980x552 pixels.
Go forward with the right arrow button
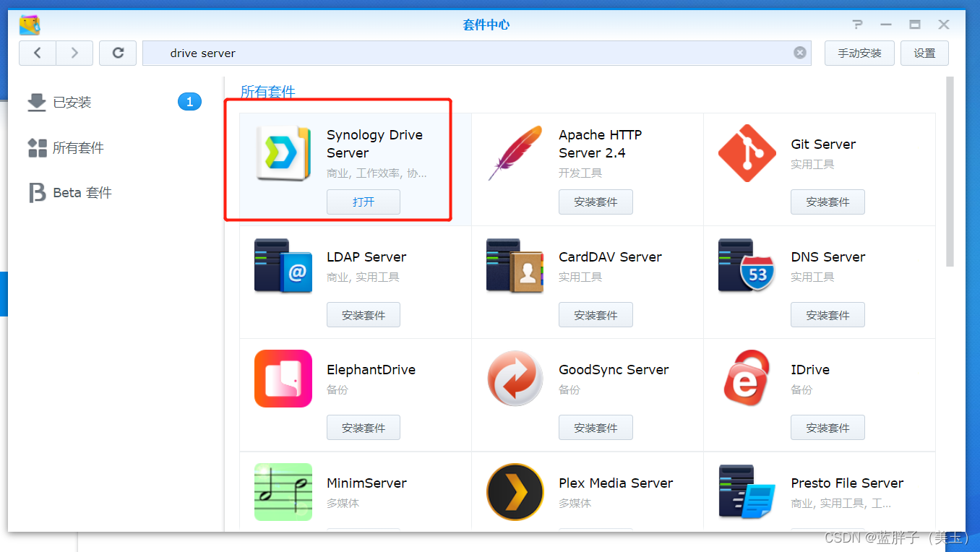click(74, 53)
